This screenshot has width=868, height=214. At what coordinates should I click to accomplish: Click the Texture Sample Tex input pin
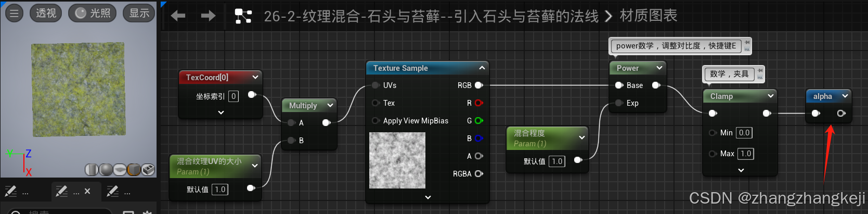click(x=375, y=103)
